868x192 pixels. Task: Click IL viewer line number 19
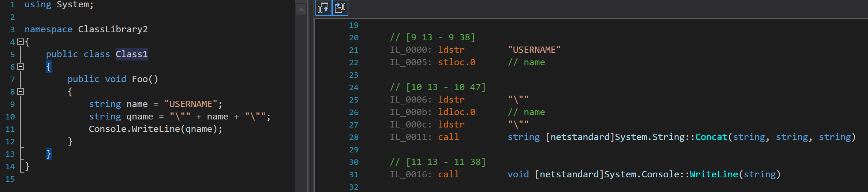(353, 25)
